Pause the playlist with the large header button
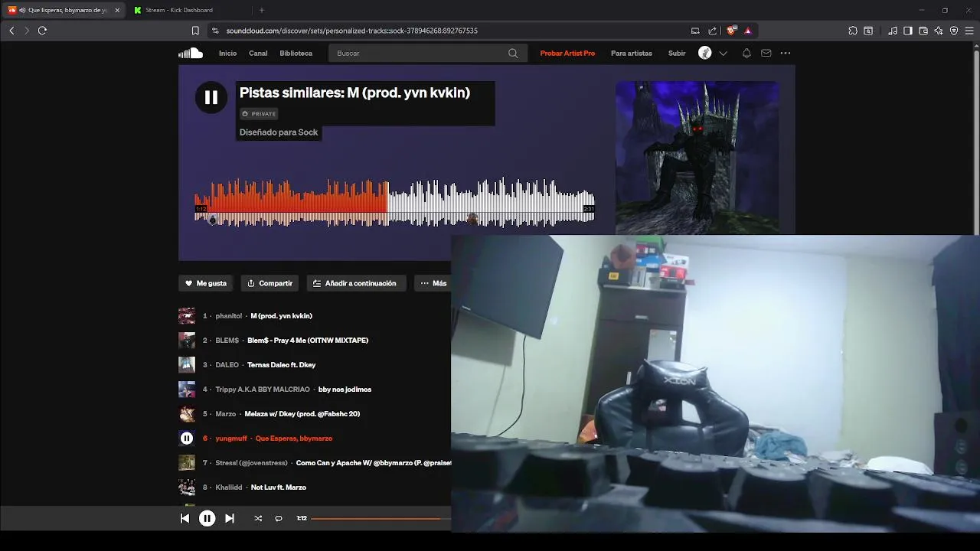This screenshot has width=980, height=551. point(211,97)
